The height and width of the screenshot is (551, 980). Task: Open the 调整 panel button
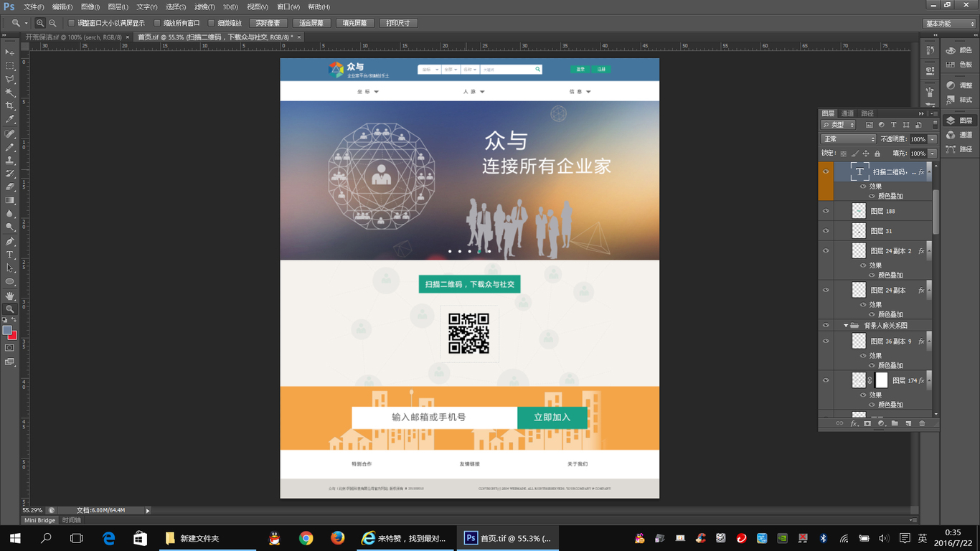point(959,85)
